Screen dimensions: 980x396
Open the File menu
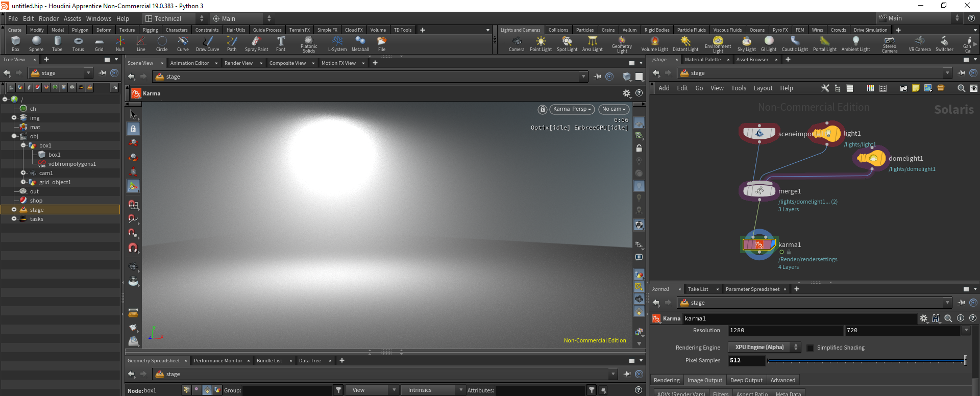pos(13,18)
